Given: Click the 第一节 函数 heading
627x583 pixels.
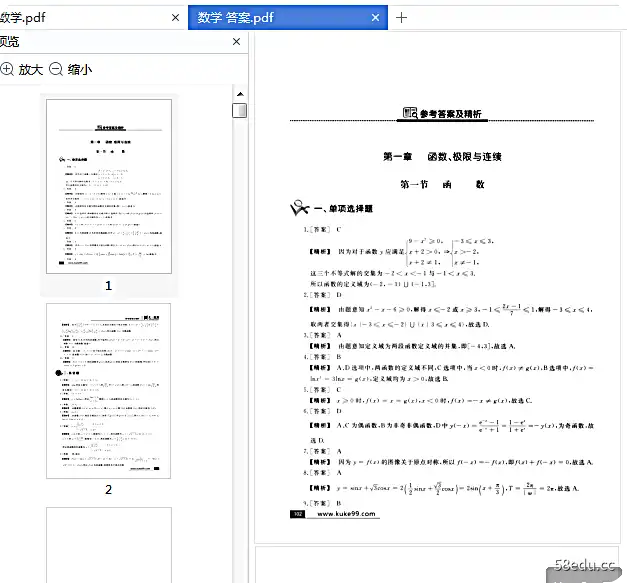Looking at the screenshot, I should 442,184.
